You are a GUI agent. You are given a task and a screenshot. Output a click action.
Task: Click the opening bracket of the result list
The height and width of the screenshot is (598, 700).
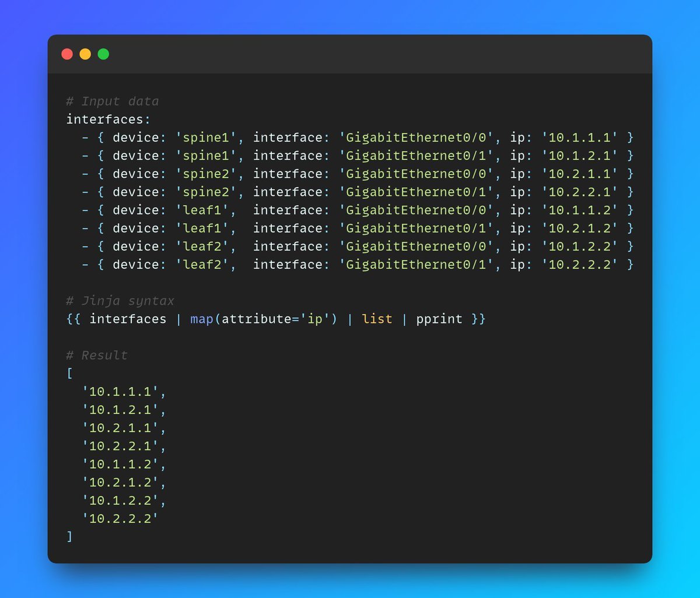(70, 373)
